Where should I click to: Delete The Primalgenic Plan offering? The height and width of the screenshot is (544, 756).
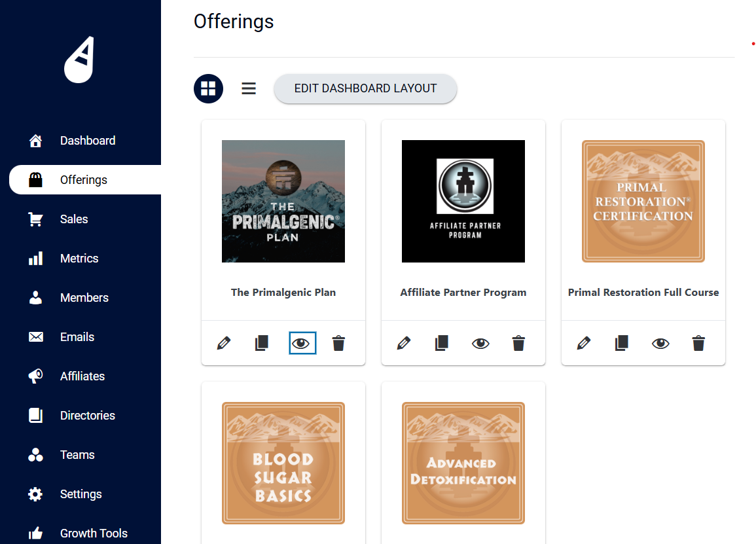click(338, 343)
